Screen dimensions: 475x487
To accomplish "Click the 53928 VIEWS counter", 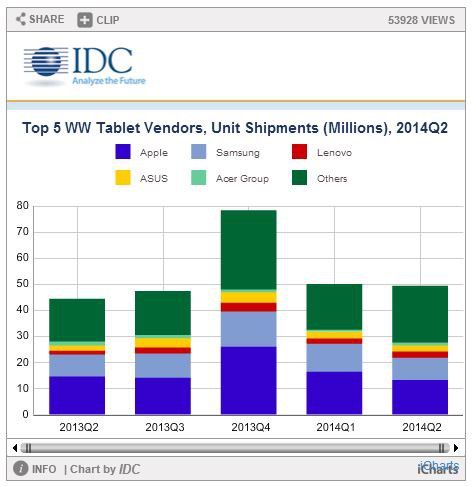I will pos(421,20).
